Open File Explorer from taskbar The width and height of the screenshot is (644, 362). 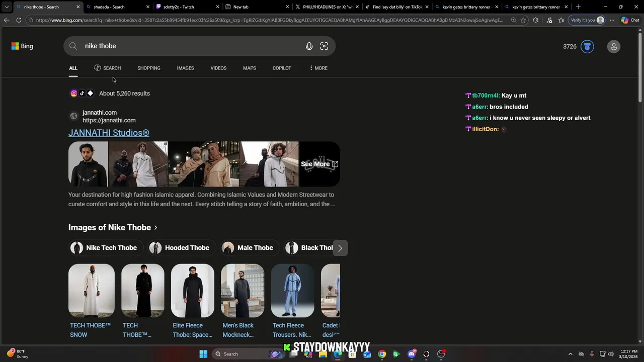click(x=323, y=354)
